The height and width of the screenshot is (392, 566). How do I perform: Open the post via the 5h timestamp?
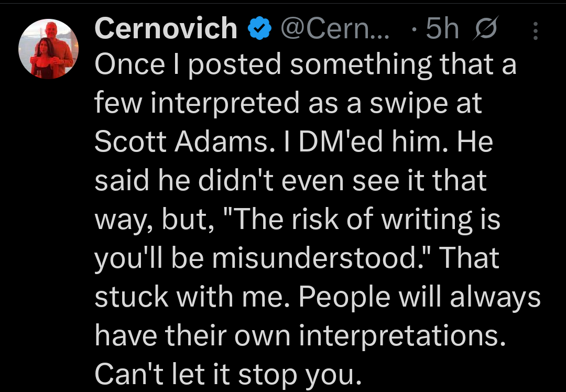click(443, 30)
